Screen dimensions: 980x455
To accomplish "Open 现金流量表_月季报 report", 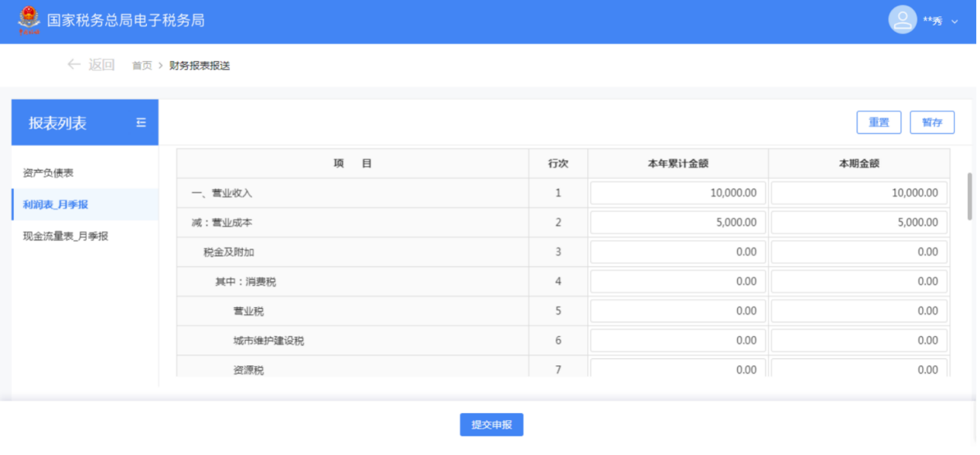I will (66, 236).
